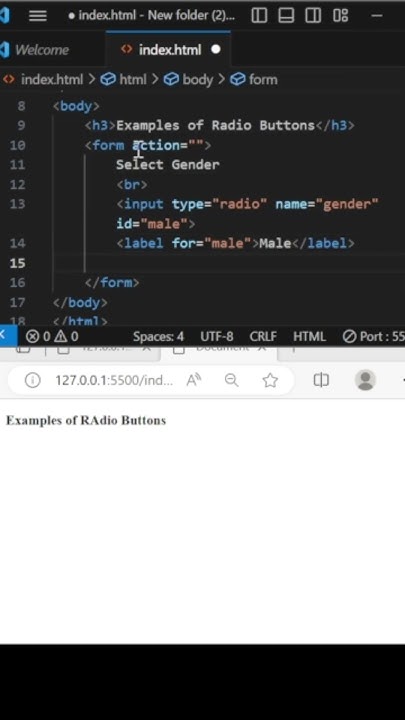Viewport: 405px width, 720px height.
Task: Open browser Read aloud icon
Action: (x=194, y=380)
